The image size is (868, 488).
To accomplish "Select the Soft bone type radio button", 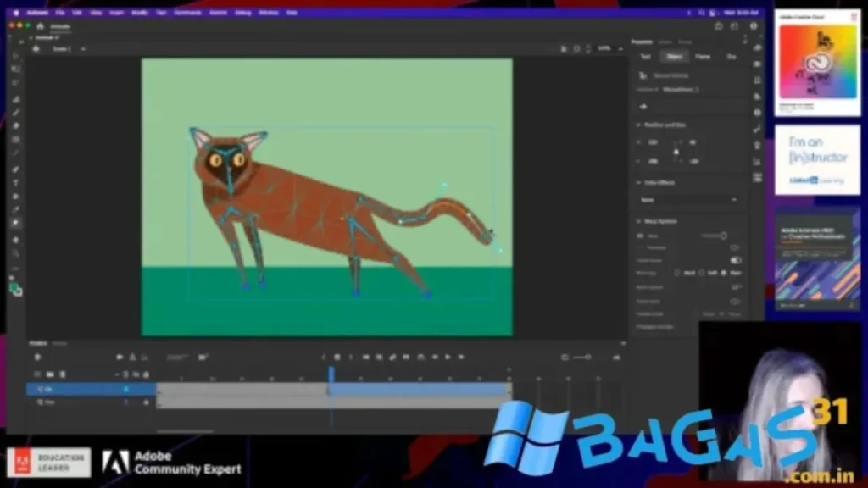I will [702, 274].
